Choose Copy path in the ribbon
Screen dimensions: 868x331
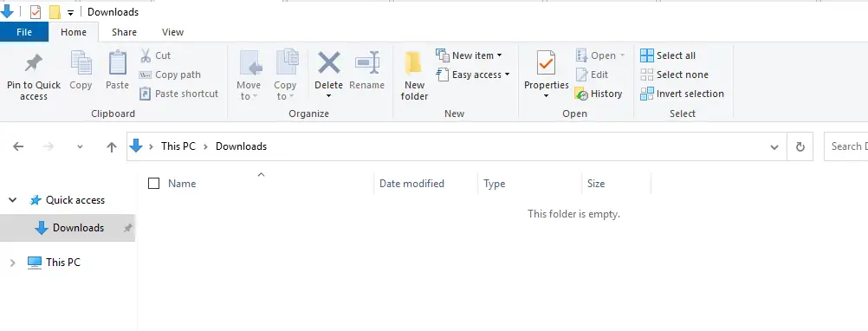[170, 75]
